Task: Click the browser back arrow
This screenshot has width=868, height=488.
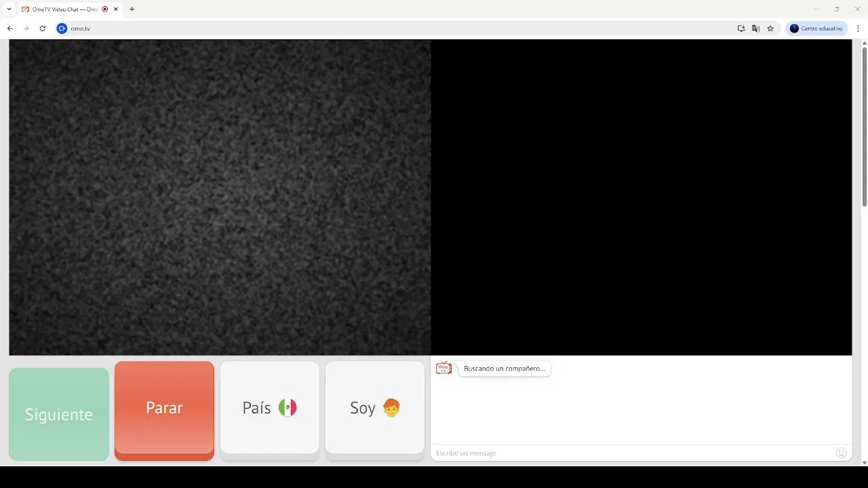Action: [x=9, y=28]
